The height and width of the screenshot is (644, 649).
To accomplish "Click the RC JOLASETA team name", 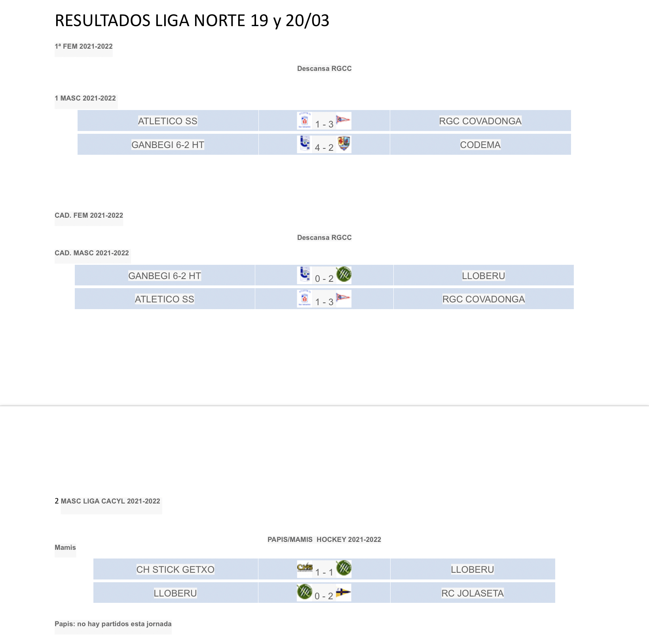I will tap(473, 593).
